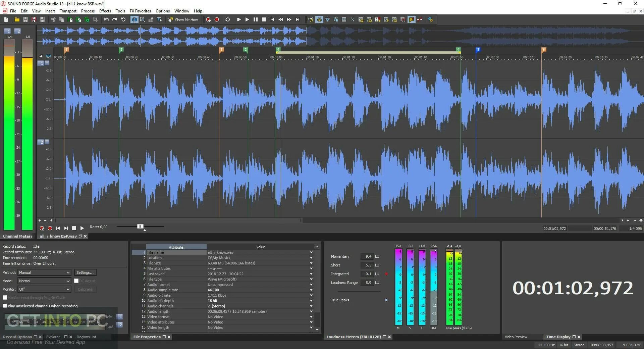Open the Transport menu
The image size is (644, 349).
click(68, 11)
